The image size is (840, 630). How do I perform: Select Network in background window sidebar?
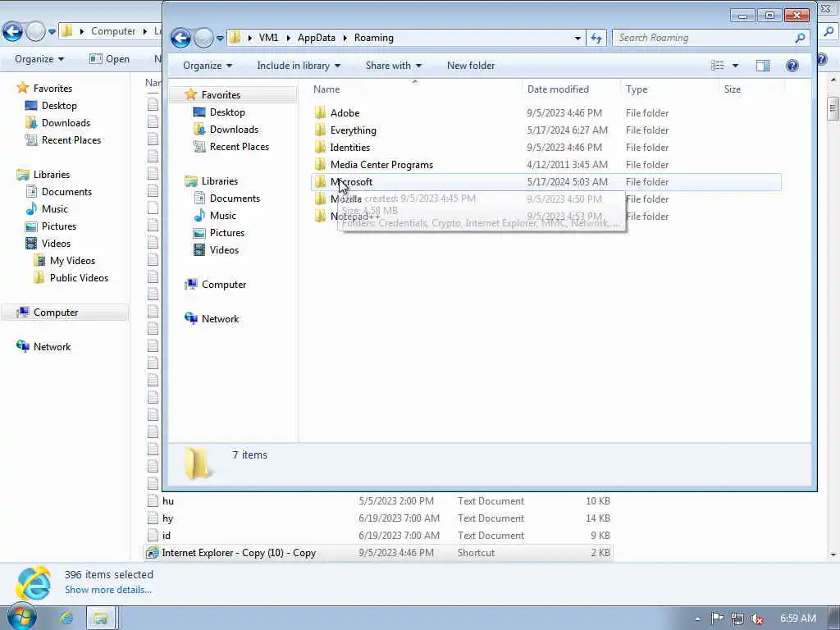pyautogui.click(x=52, y=347)
